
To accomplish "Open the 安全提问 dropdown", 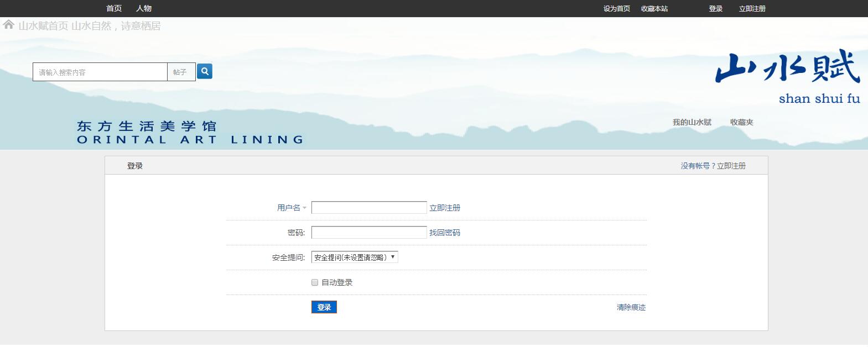I will pyautogui.click(x=355, y=257).
